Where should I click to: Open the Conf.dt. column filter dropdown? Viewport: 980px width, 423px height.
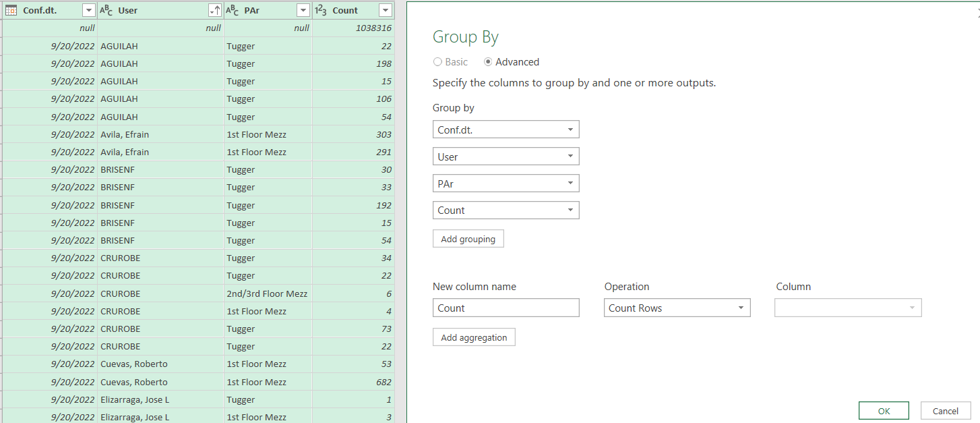coord(88,10)
